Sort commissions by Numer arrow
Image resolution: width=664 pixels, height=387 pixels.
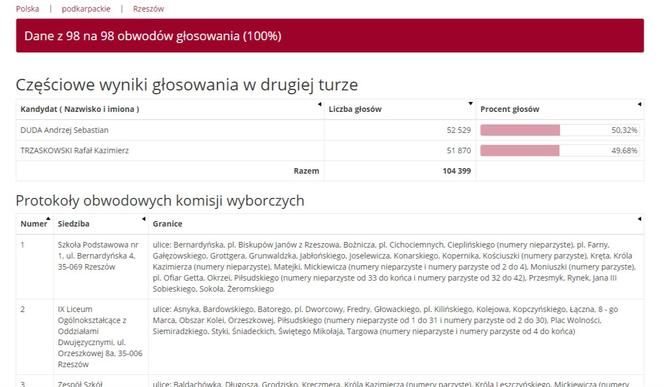click(x=48, y=218)
